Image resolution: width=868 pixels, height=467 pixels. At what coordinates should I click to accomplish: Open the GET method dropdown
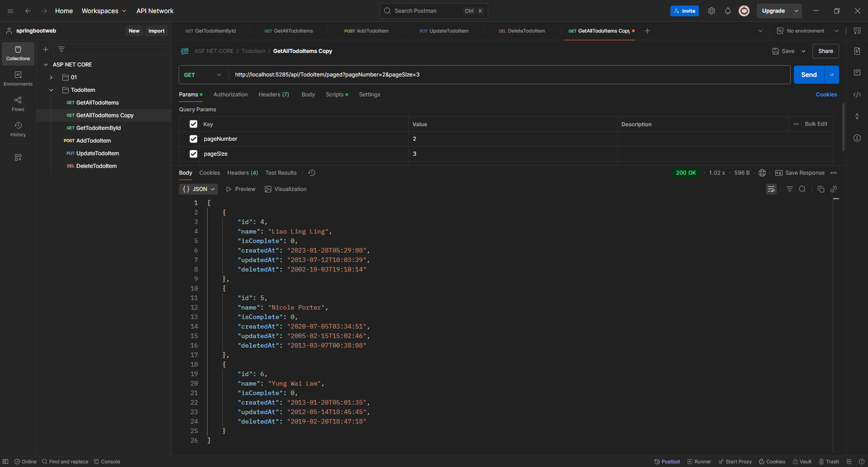(203, 75)
